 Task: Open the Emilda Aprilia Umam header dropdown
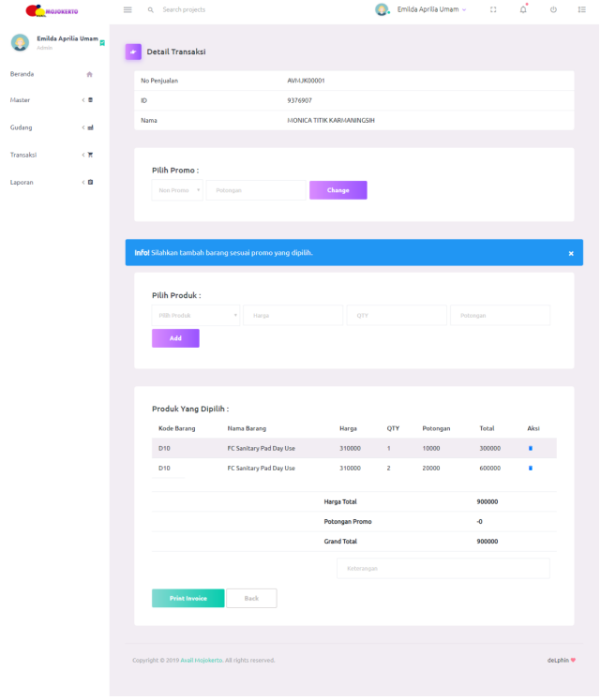tap(431, 9)
